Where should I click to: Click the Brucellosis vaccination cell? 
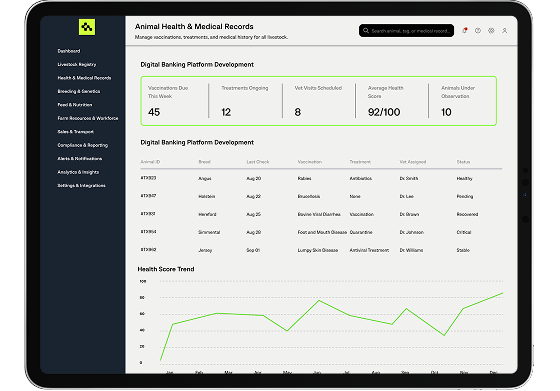tap(309, 196)
